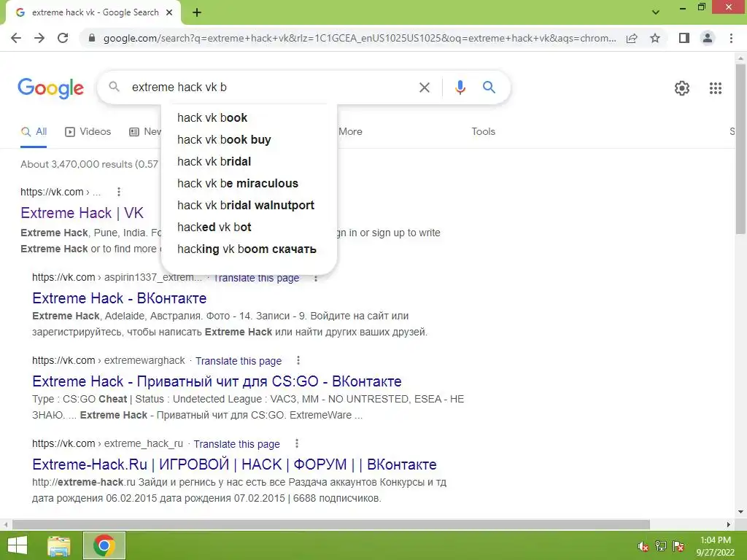747x560 pixels.
Task: Open a new browser tab
Action: pos(197,12)
